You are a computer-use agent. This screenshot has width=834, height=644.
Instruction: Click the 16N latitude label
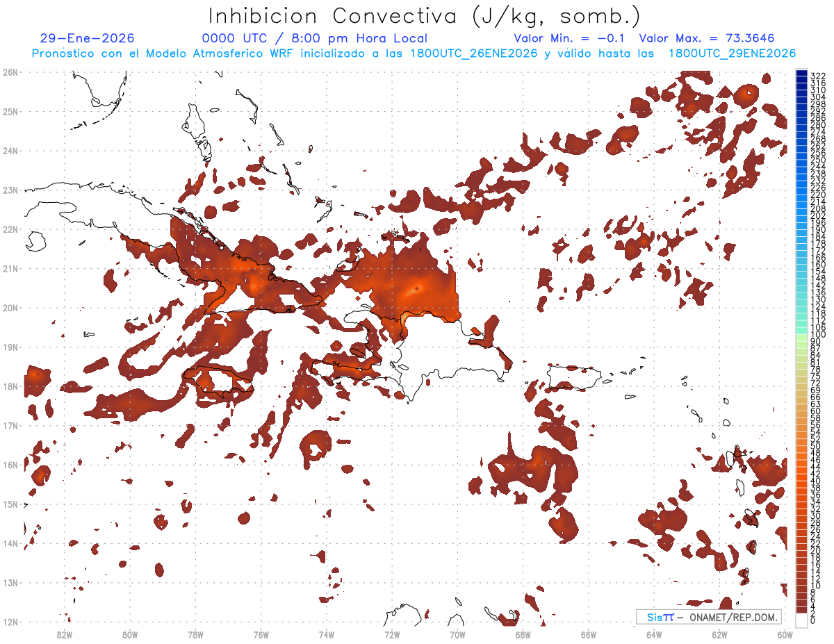[10, 465]
